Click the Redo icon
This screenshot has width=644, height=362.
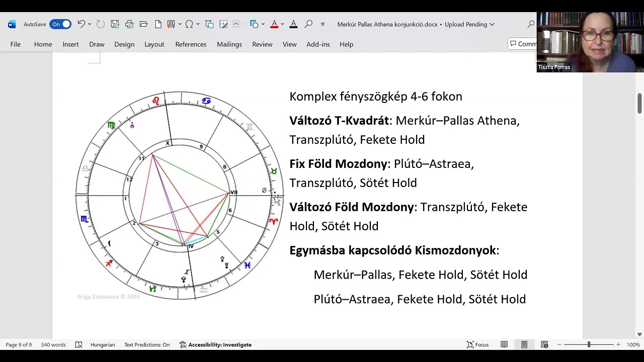[x=100, y=24]
